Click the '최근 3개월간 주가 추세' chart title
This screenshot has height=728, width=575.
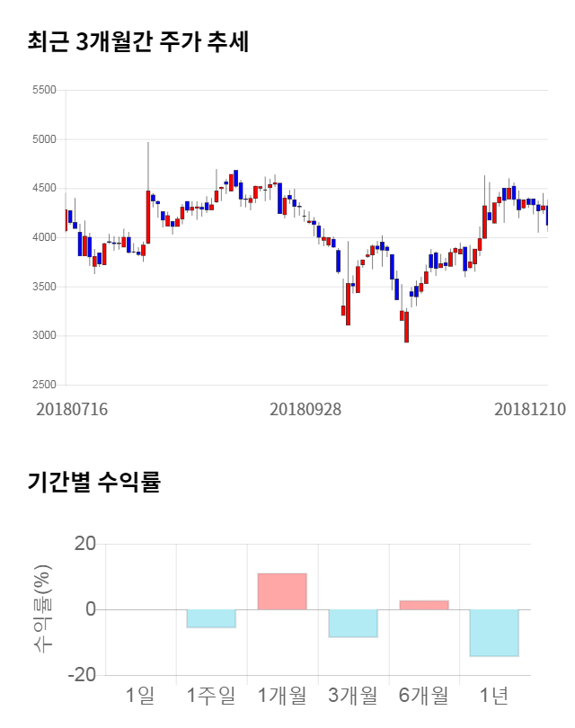pos(137,42)
